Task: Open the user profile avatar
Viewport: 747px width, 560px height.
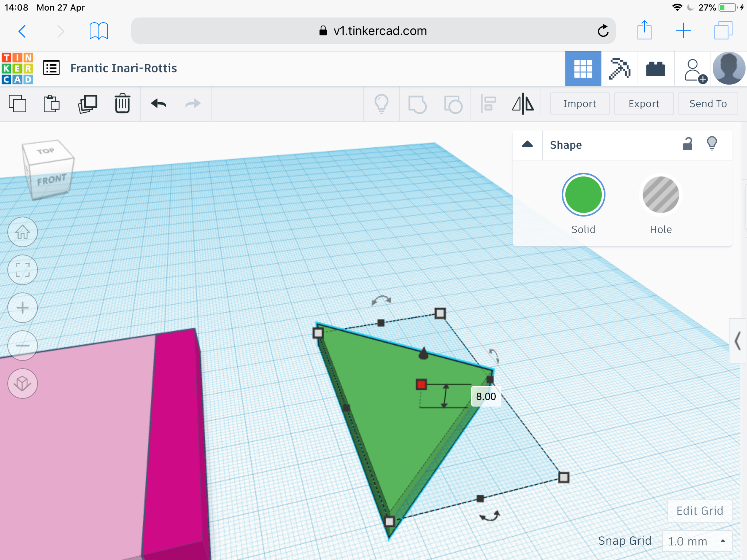Action: [x=728, y=69]
